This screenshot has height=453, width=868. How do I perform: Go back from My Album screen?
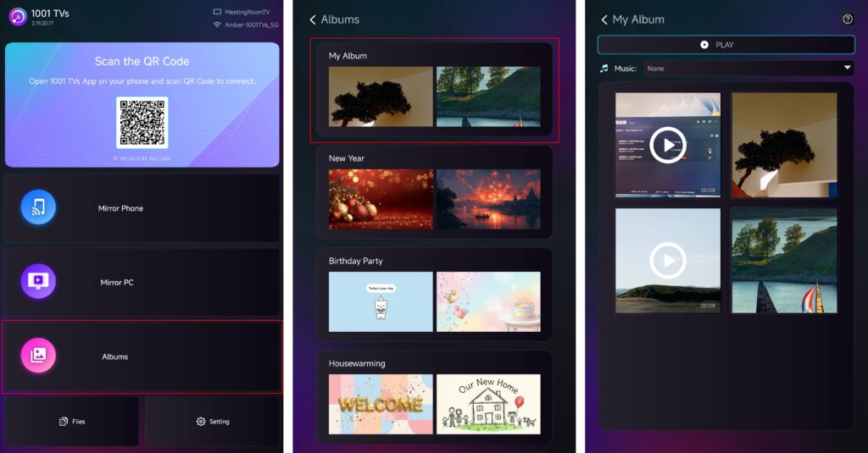point(604,19)
